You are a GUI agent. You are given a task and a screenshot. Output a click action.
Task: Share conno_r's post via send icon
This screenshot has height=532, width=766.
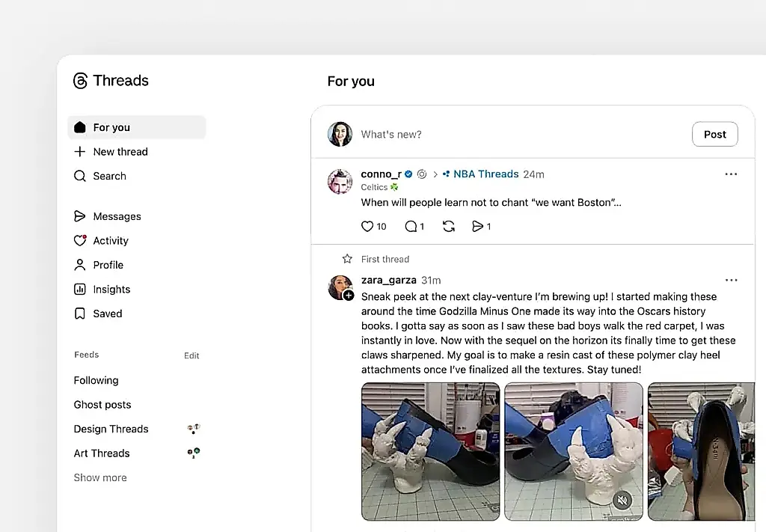tap(477, 226)
